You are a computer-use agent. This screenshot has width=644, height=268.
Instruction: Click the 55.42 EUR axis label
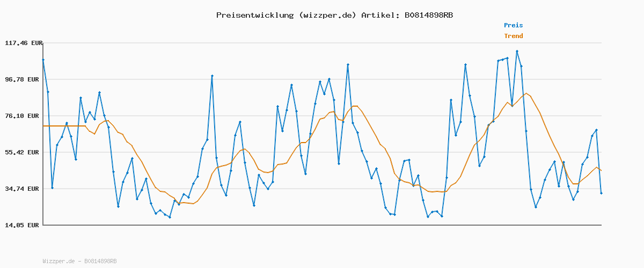click(x=23, y=152)
